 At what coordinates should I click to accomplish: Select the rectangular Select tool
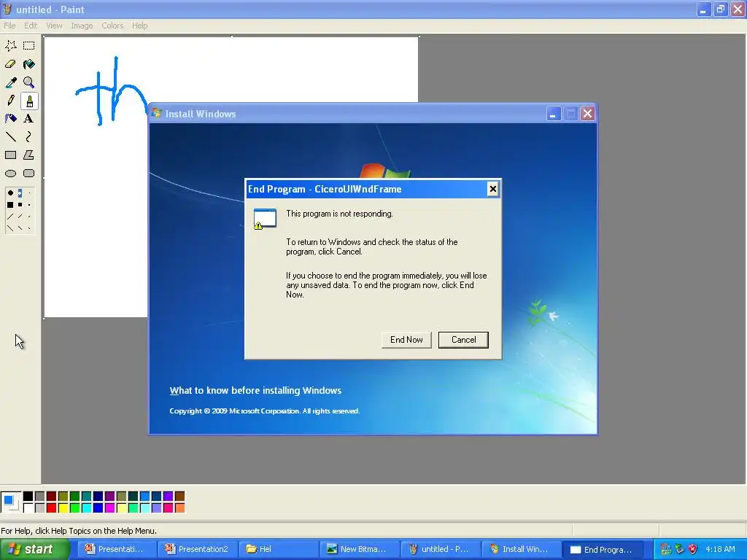click(29, 46)
